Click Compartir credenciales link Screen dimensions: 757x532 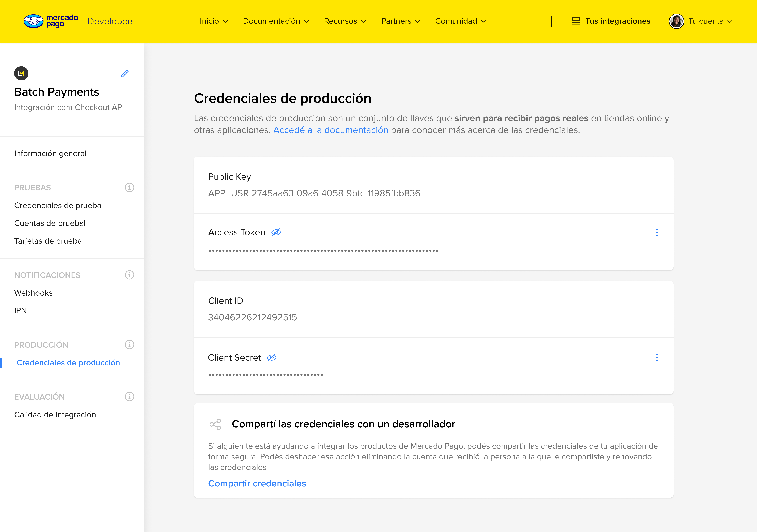257,484
